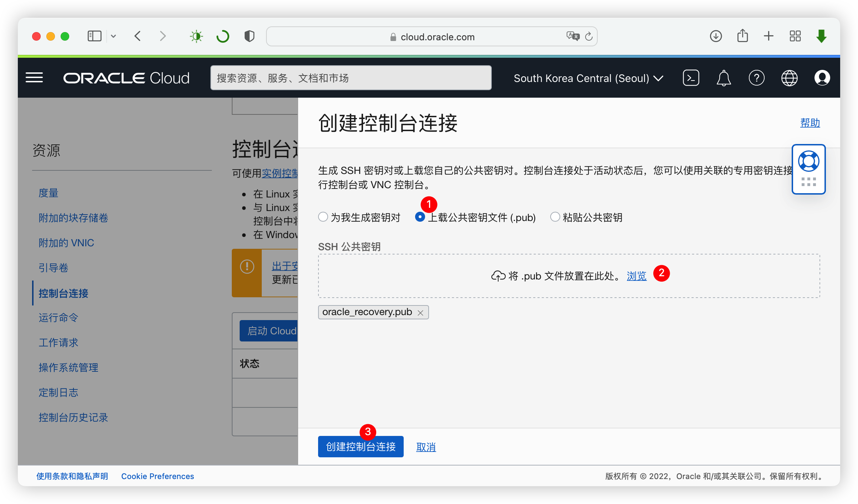This screenshot has width=858, height=504.
Task: Select 上载公共密钥文件 (.pub) radio option
Action: (x=420, y=217)
